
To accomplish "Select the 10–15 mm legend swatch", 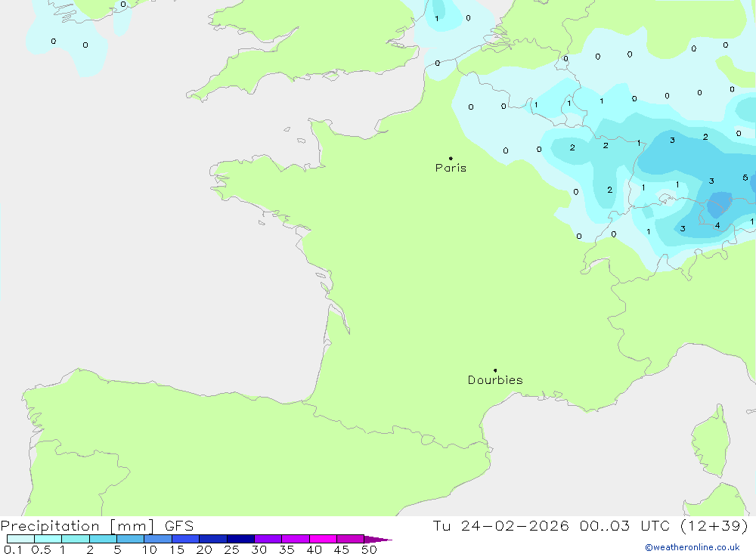I will (x=158, y=539).
